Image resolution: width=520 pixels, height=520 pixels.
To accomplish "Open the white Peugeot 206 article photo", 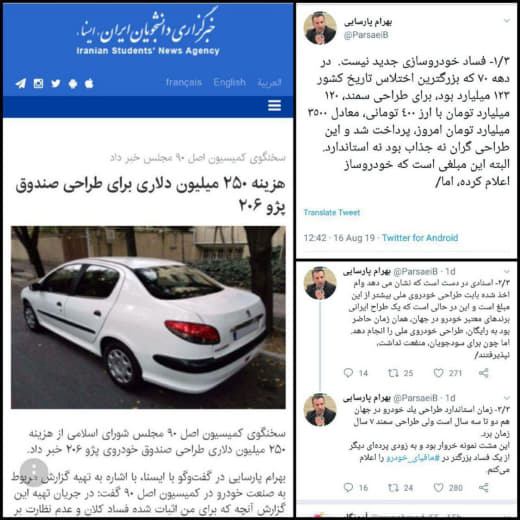I will coord(148,317).
